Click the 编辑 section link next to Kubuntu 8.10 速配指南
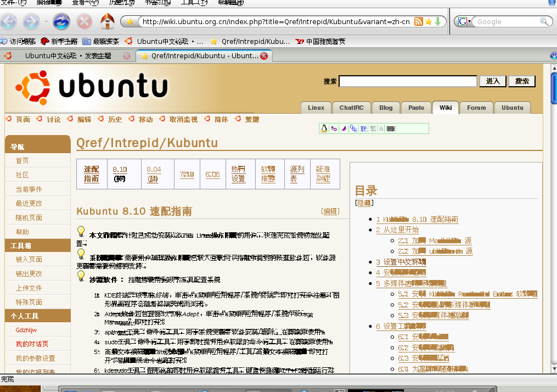 click(330, 211)
